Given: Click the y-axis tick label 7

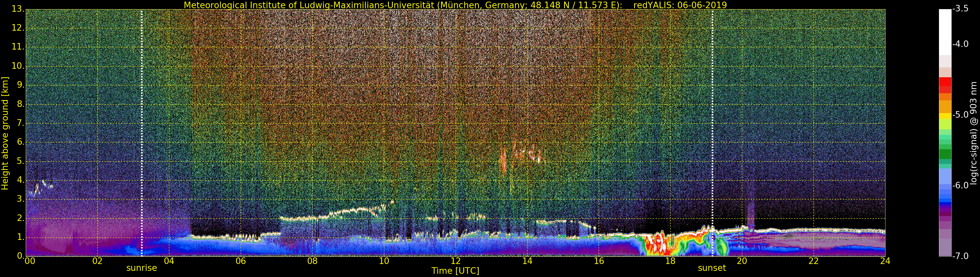Looking at the screenshot, I should 20,123.
